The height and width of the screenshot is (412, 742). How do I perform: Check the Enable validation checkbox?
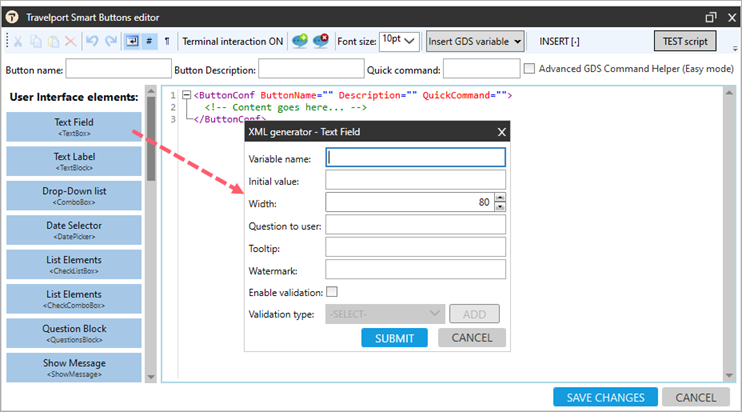[x=332, y=292]
